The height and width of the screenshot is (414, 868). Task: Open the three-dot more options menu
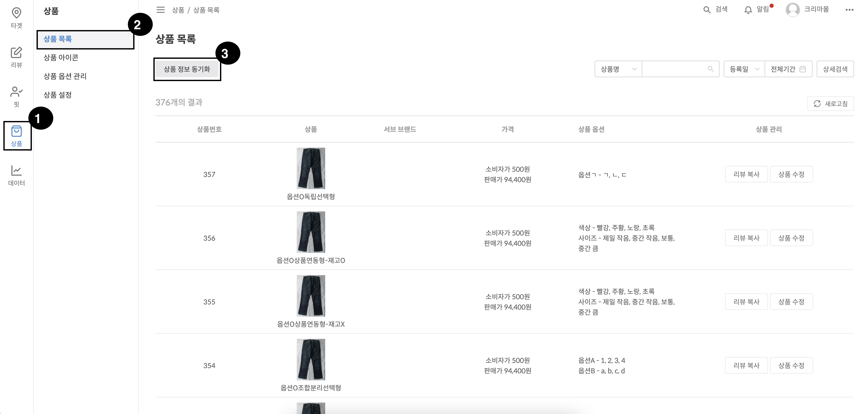pos(849,10)
